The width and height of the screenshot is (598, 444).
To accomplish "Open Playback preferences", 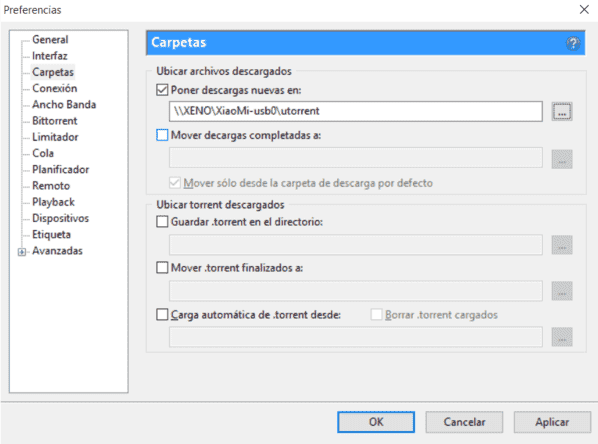I will point(53,202).
